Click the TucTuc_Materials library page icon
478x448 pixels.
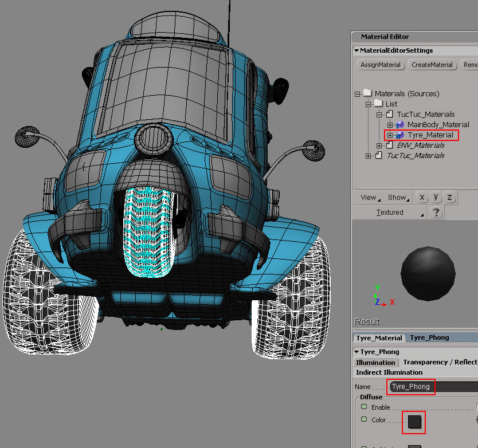(x=390, y=114)
